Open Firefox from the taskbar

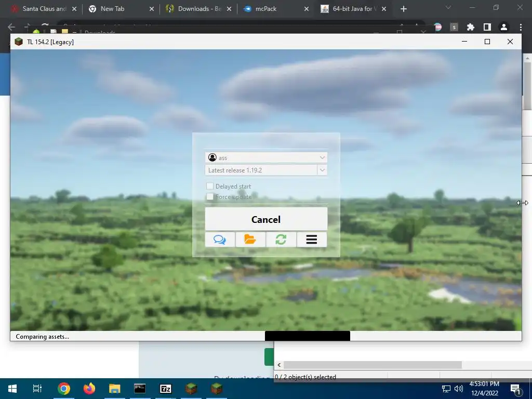click(89, 389)
